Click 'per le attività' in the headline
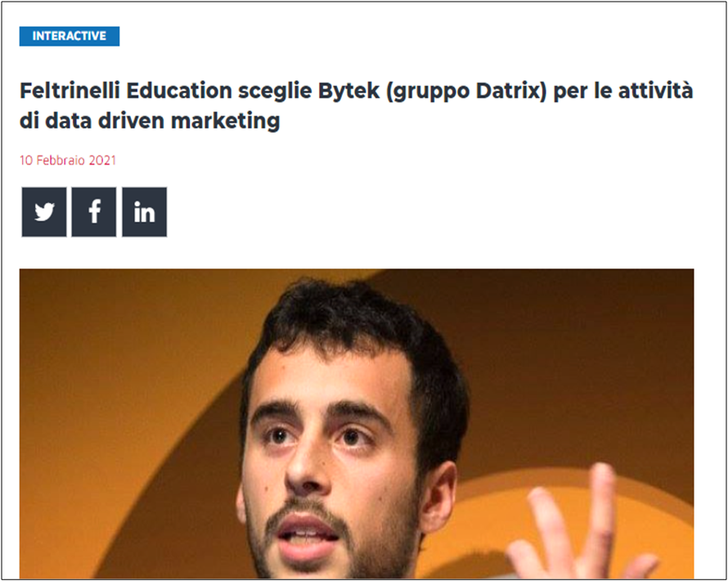Screen dimensions: 728x581 click(623, 91)
